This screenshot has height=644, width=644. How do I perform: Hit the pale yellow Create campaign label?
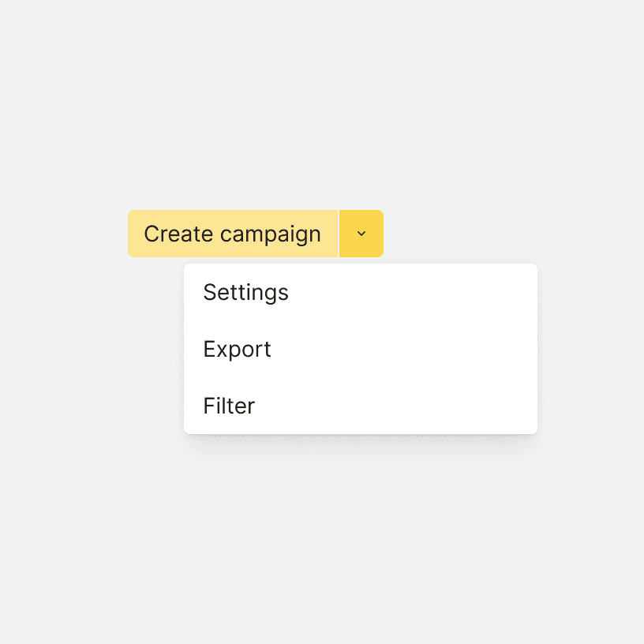(232, 234)
